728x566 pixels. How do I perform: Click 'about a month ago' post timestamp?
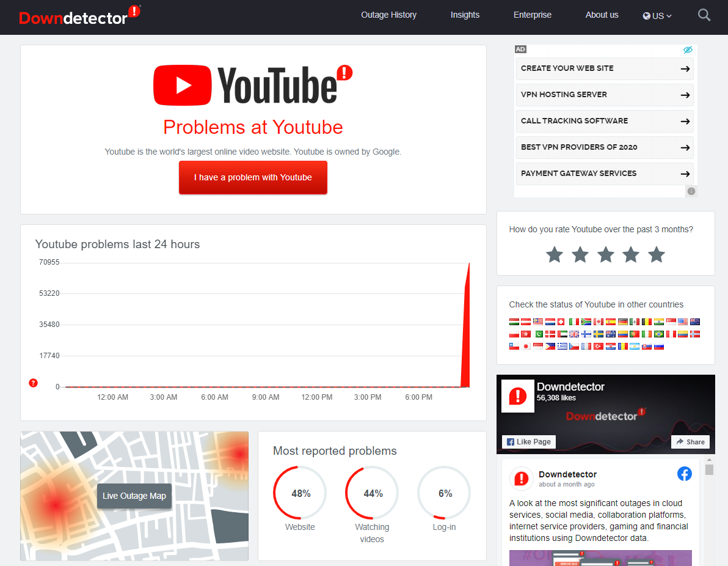pyautogui.click(x=566, y=484)
